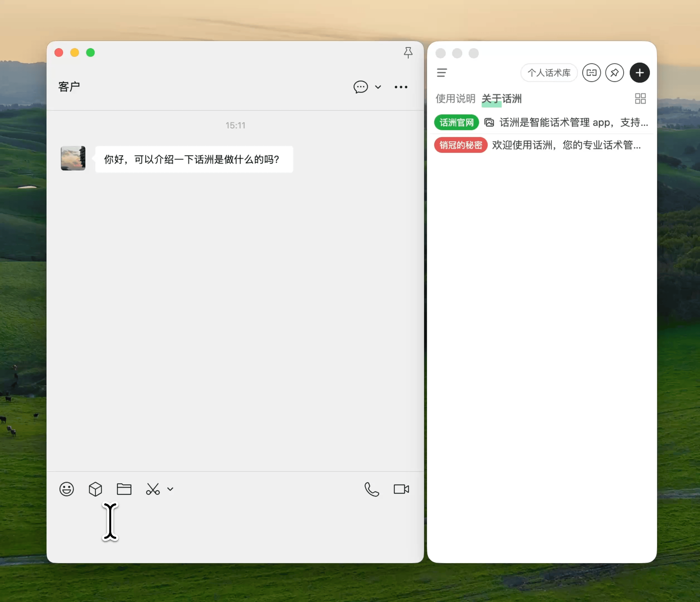Viewport: 700px width, 602px height.
Task: Start a video call
Action: [401, 489]
